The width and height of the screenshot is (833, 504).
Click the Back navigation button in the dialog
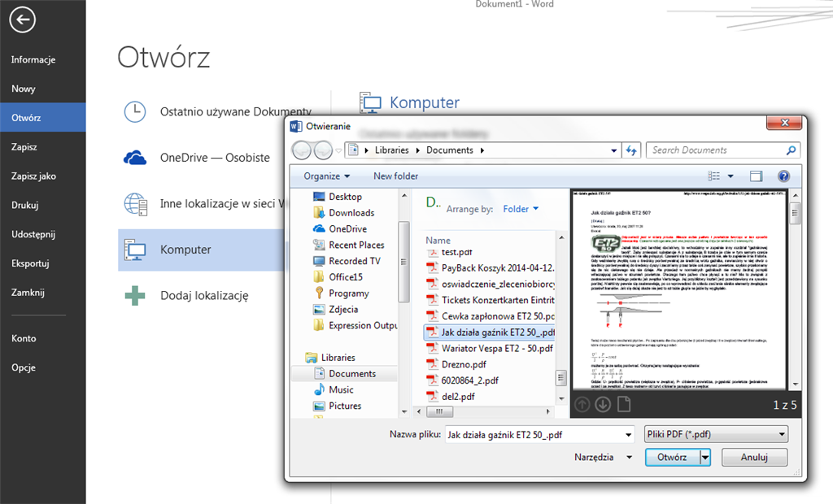point(302,150)
